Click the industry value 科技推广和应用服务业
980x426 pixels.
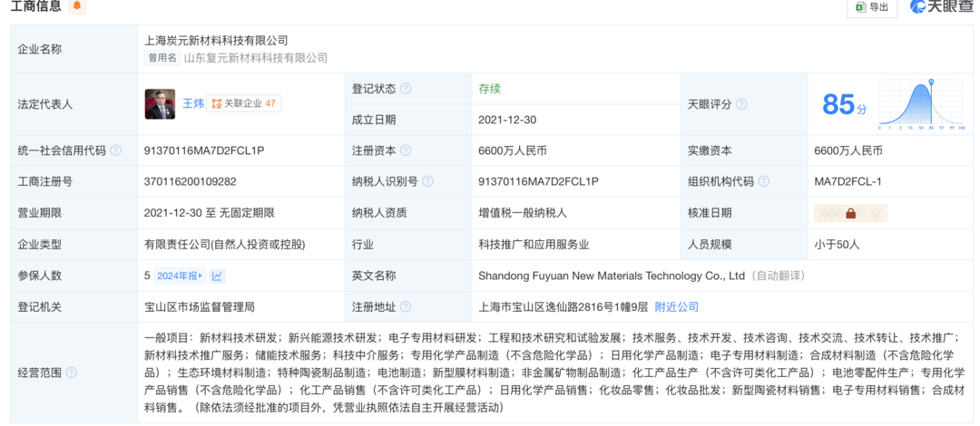[534, 244]
